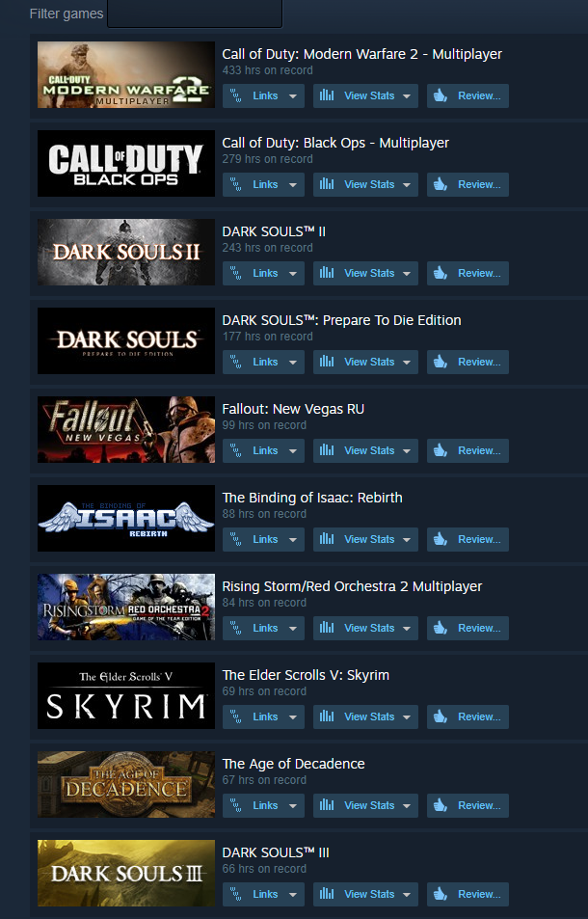Expand Links dropdown arrow for Modern Warfare 2
This screenshot has height=919, width=588.
293,96
